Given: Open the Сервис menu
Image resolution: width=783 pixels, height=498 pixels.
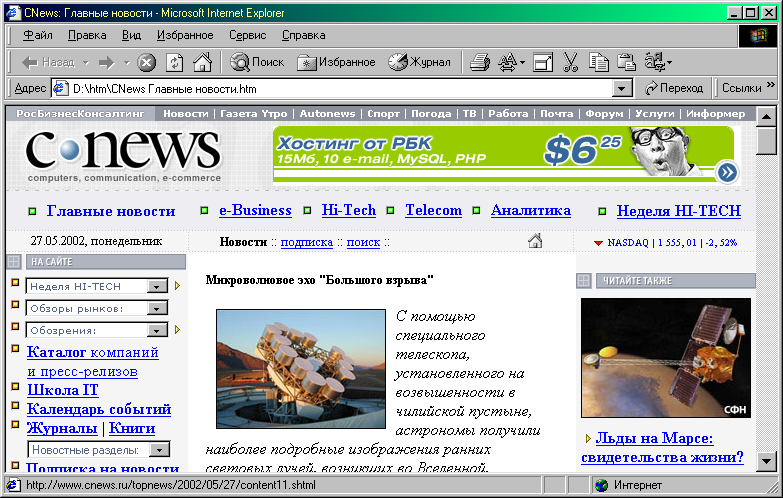Looking at the screenshot, I should tap(247, 35).
